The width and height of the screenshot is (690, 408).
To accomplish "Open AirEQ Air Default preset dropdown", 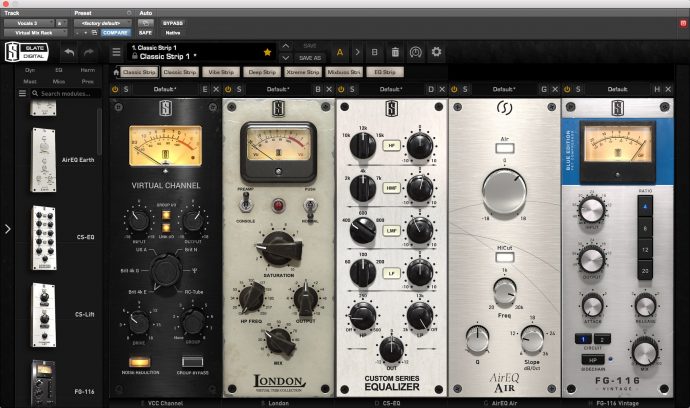I will pos(504,89).
